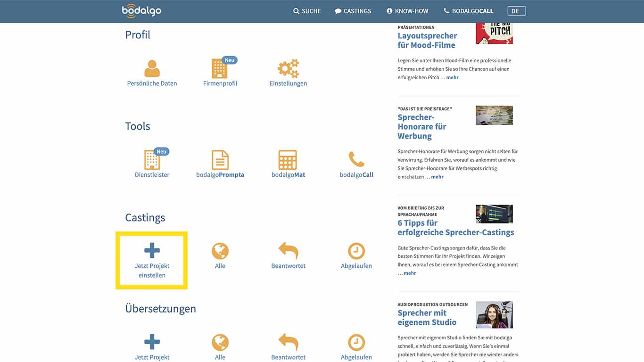Click the Alle label under Castings
The width and height of the screenshot is (644, 362).
click(x=220, y=266)
